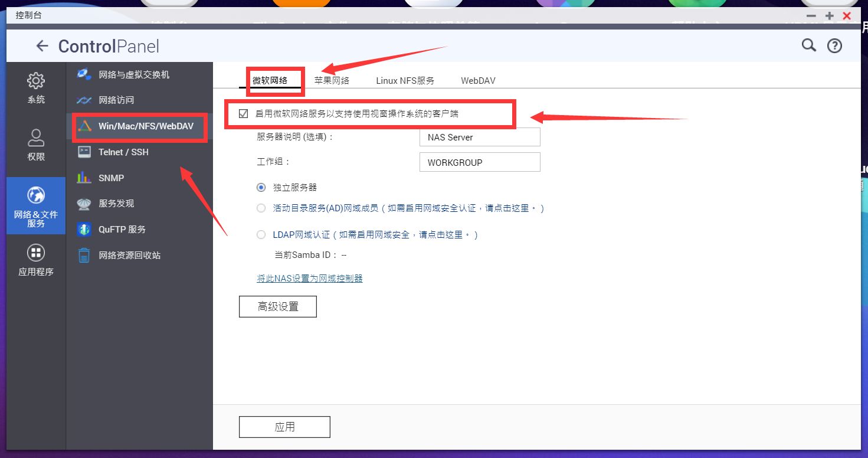Select the 应用程序 grid icon
The image size is (868, 458).
tap(36, 253)
